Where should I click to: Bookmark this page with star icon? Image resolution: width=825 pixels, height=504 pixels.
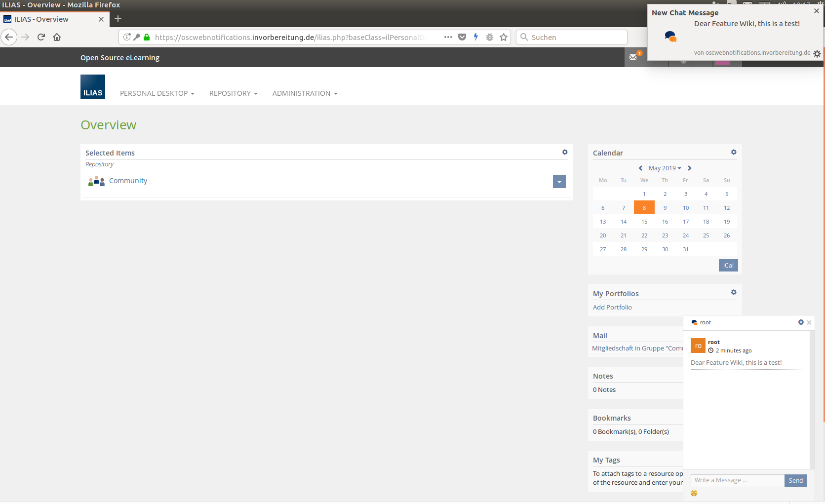(x=504, y=37)
